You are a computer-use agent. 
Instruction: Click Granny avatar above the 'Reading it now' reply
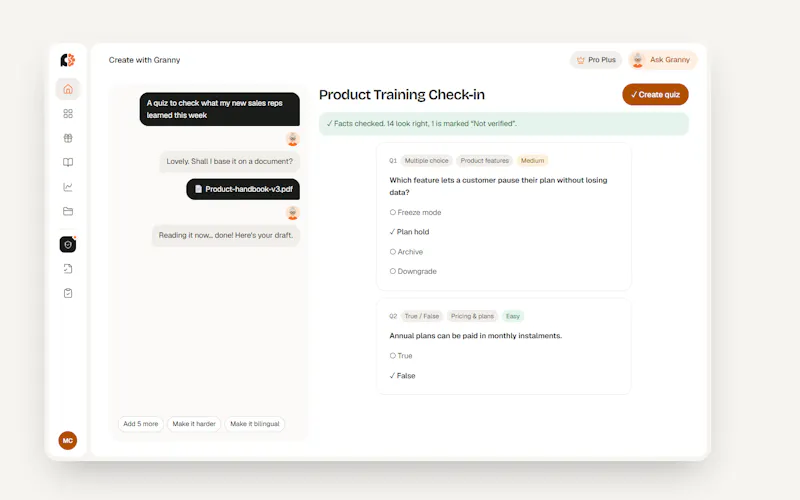pyautogui.click(x=292, y=213)
